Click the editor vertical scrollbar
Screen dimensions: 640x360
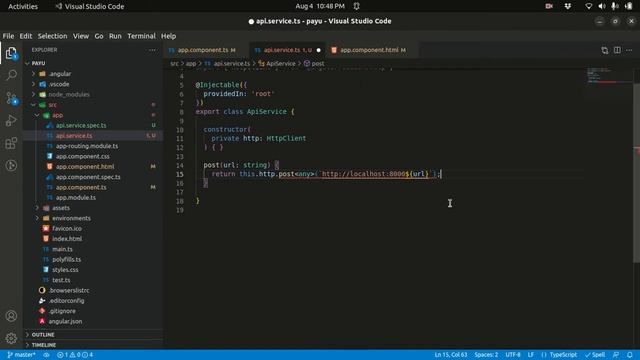tap(636, 173)
